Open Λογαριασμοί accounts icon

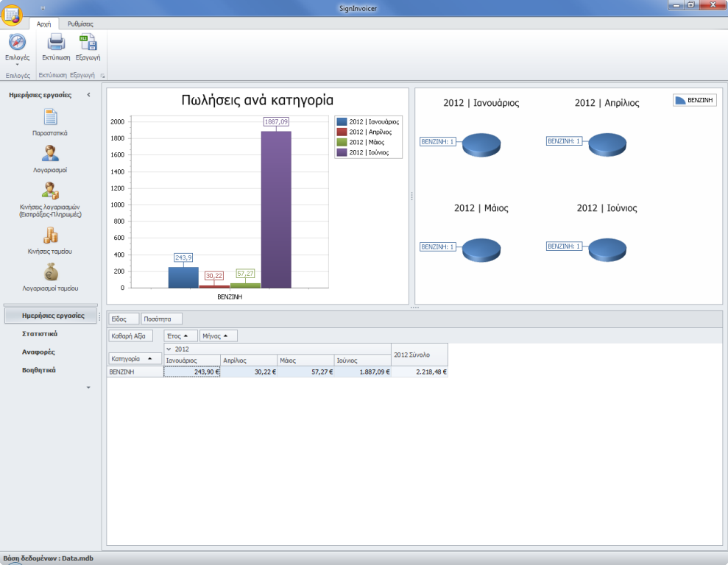click(x=50, y=154)
